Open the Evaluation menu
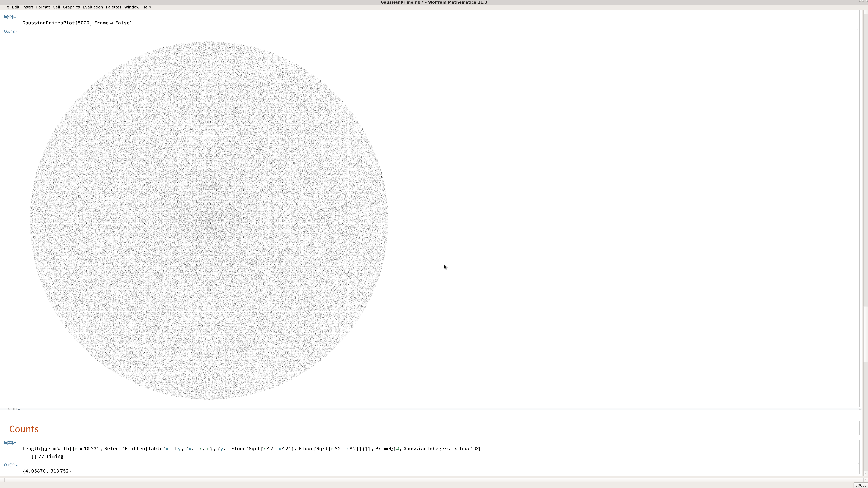This screenshot has height=488, width=868. 93,7
